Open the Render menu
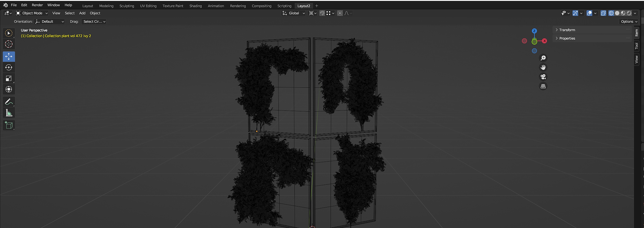 [37, 5]
